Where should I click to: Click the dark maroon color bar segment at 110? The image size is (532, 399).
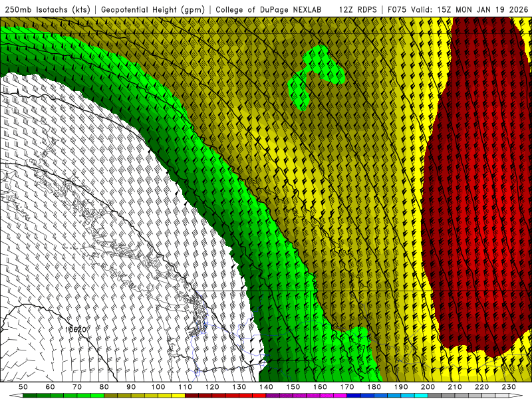(192, 396)
